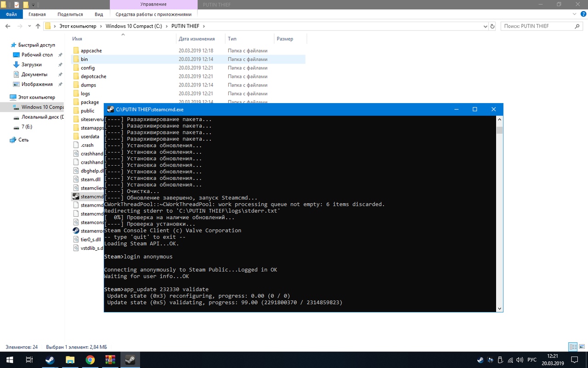
Task: Open WinRAR from the taskbar
Action: [110, 360]
